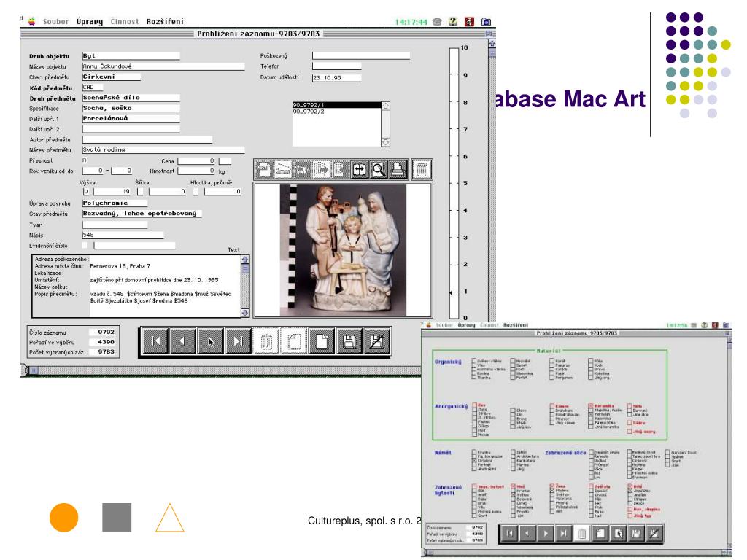Click the horizontal double-arrow icon above the photo
Image resolution: width=747 pixels, height=560 pixels.
(x=359, y=169)
